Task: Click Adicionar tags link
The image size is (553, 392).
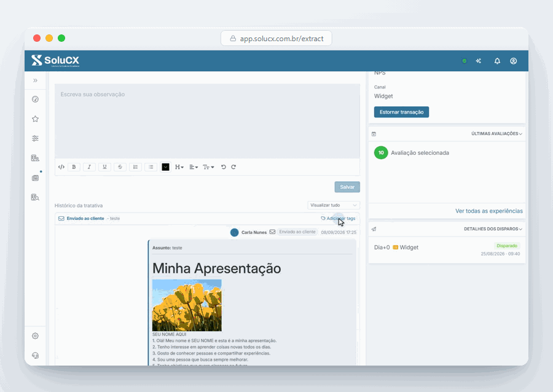Action: (x=338, y=219)
